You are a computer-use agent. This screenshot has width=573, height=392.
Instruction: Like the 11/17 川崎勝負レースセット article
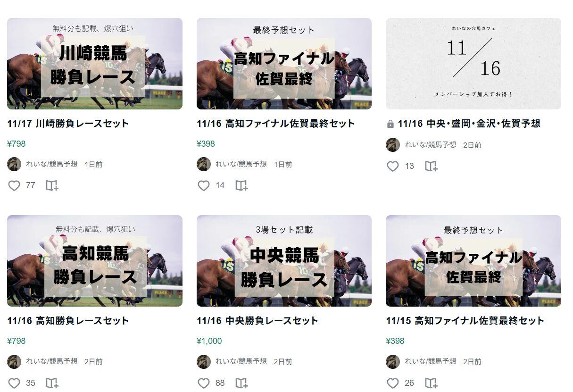pos(14,185)
